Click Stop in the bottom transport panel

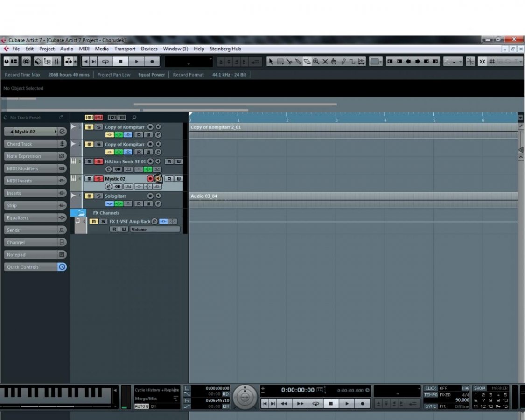[331, 404]
